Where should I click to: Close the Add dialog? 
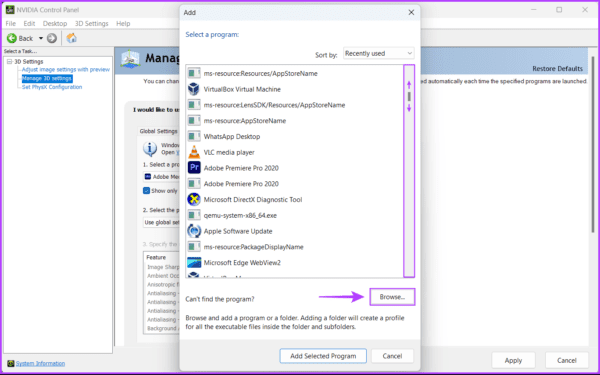[x=411, y=13]
